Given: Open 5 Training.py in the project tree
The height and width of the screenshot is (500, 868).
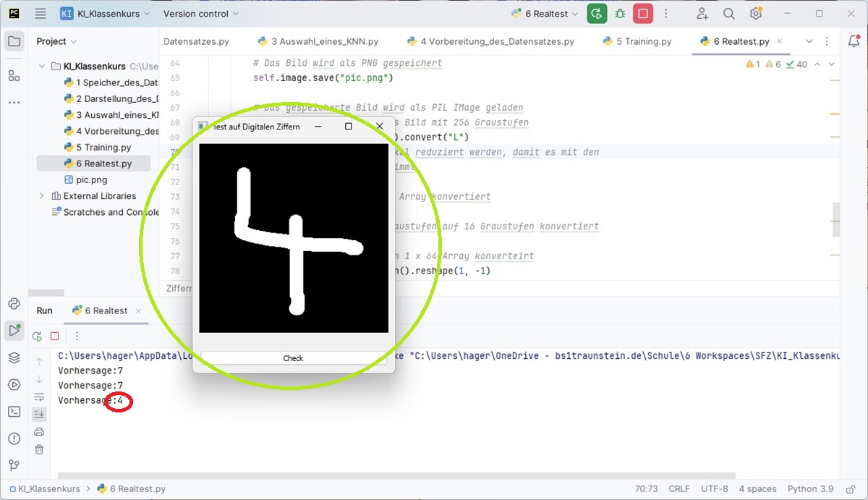Looking at the screenshot, I should (98, 147).
